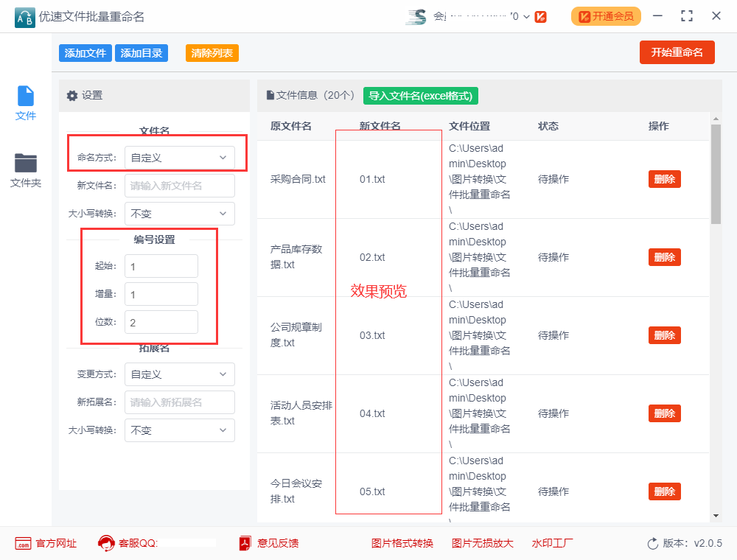
Task: Select the 活动人员安排表.txt file name
Action: coord(301,413)
